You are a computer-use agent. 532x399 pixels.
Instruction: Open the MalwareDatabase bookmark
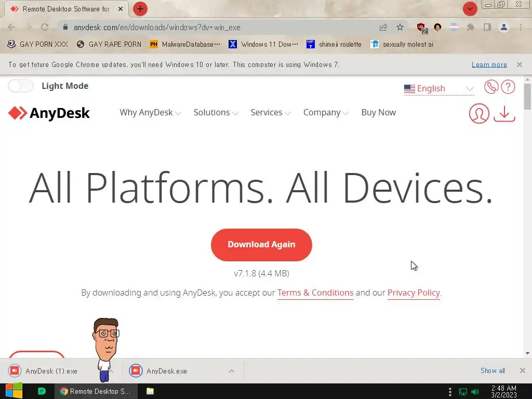[x=185, y=45]
